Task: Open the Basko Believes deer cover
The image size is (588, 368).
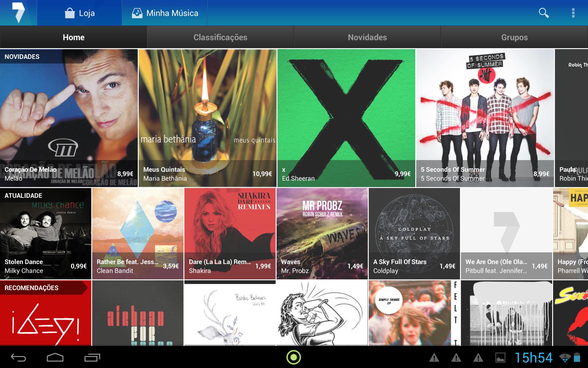Action: (x=230, y=313)
